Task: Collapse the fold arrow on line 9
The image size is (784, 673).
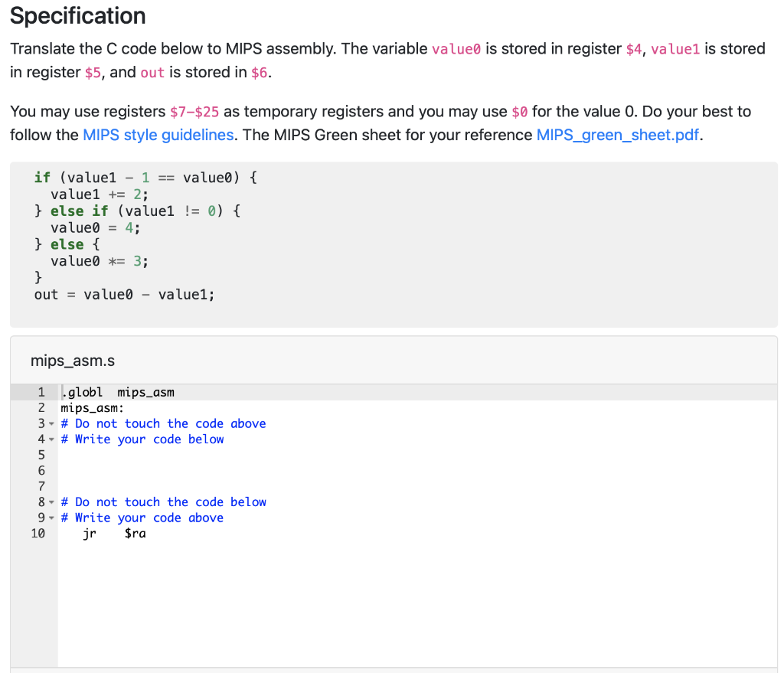Action: (51, 518)
